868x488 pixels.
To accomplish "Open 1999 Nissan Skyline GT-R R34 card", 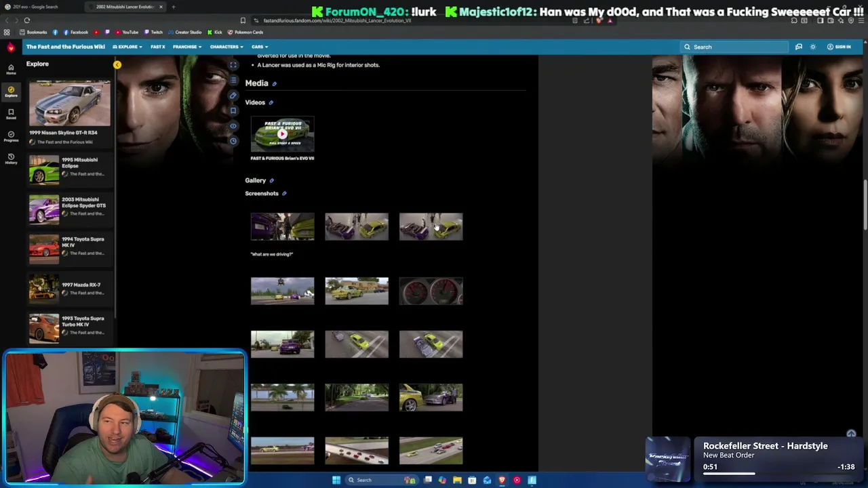I will [x=69, y=113].
